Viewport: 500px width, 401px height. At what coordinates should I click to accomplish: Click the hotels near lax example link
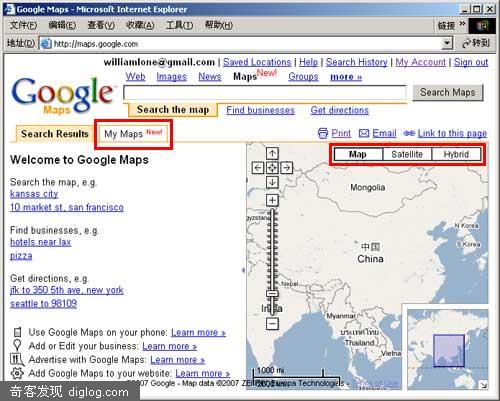click(40, 242)
